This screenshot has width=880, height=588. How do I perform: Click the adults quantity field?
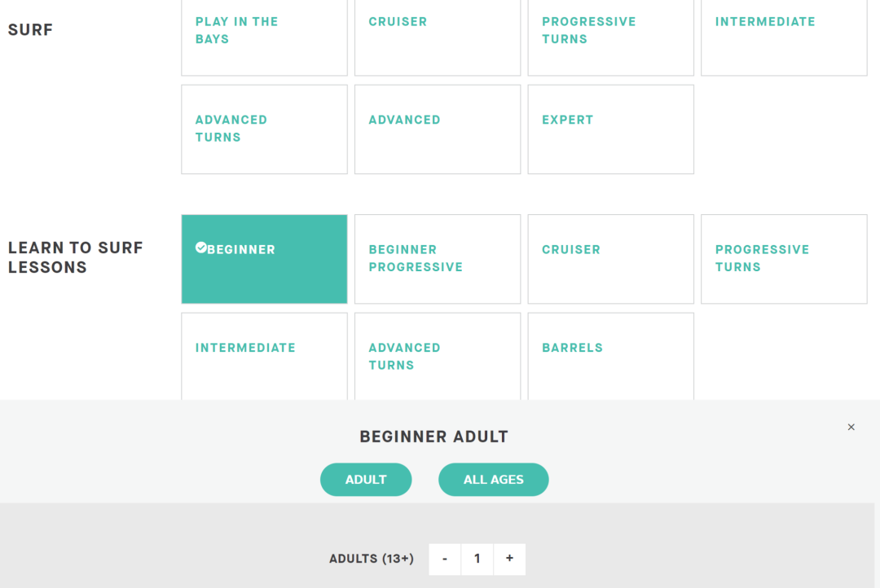tap(477, 559)
